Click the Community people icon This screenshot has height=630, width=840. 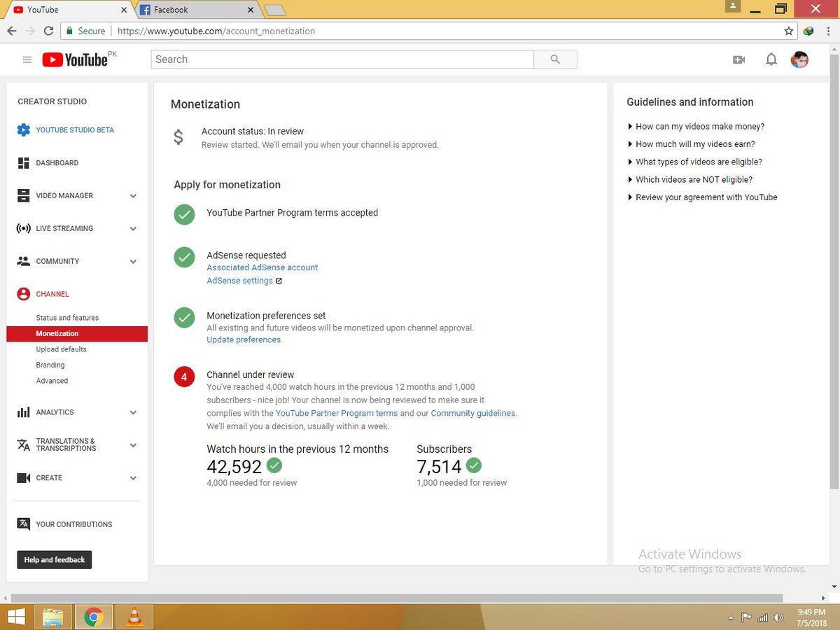(x=24, y=261)
